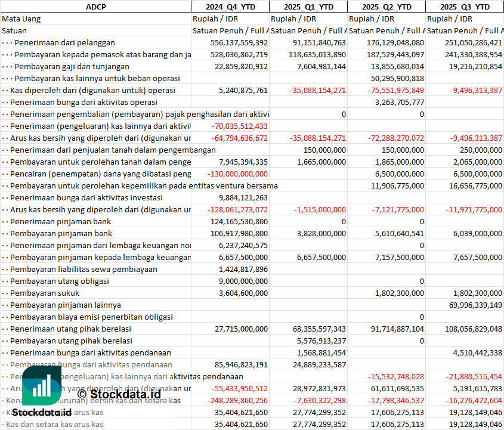
Task: Select the Satuan row label
Action: coord(14,30)
